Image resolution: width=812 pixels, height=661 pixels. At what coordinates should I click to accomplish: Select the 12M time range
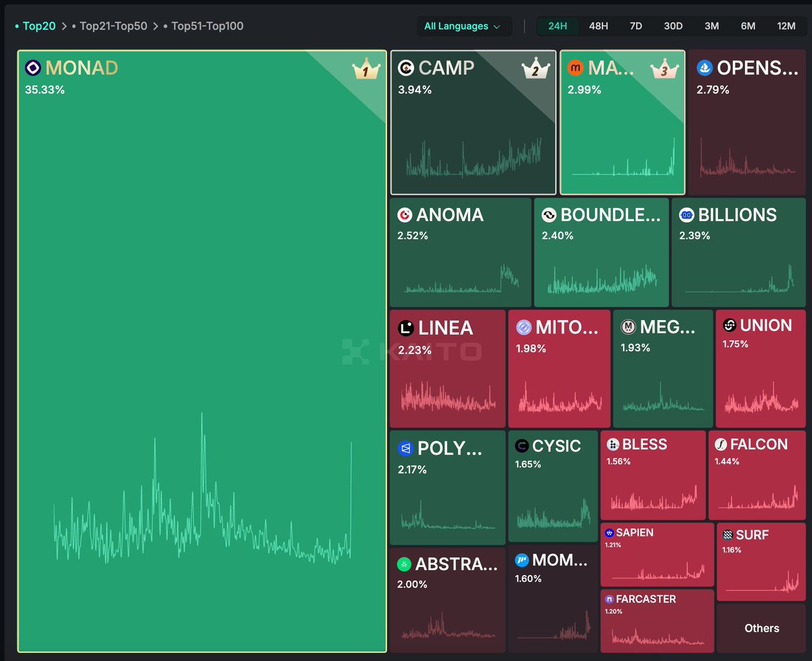[x=786, y=26]
